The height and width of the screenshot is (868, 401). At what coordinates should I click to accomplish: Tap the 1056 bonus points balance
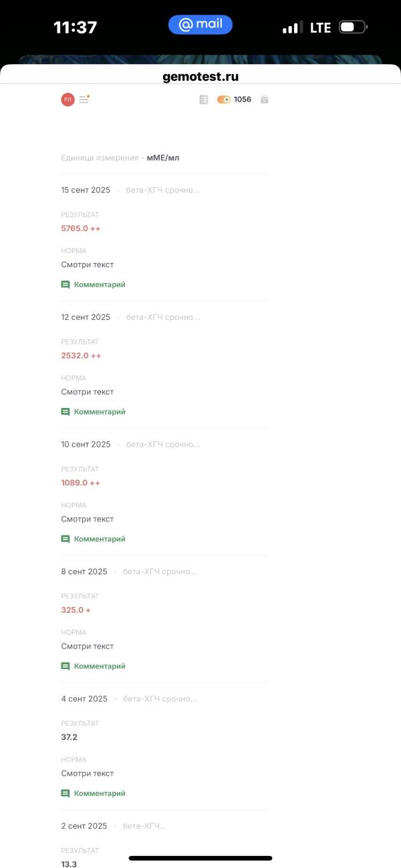243,99
